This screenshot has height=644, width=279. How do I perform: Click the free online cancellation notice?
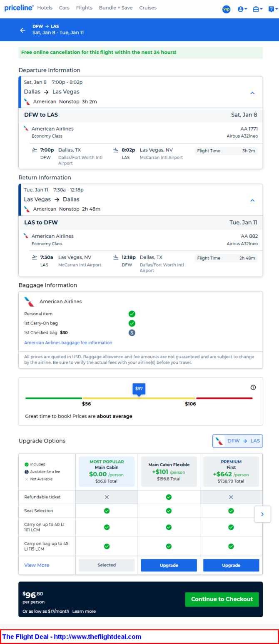141,53
